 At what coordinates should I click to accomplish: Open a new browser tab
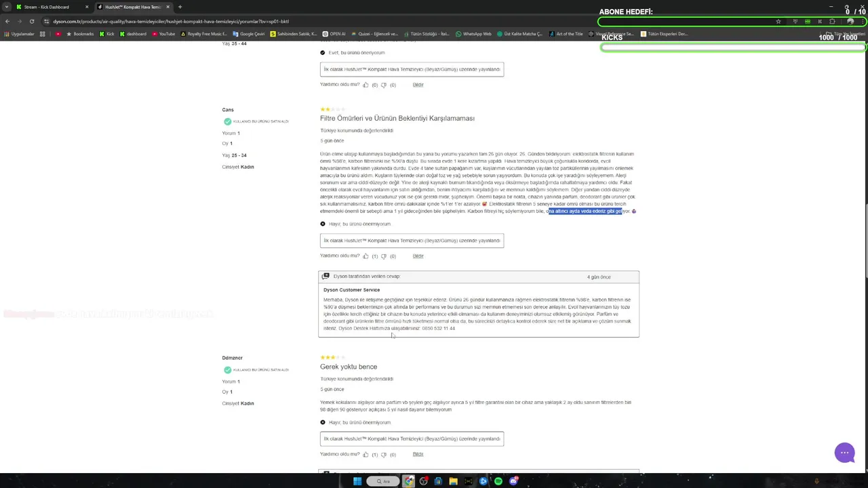(180, 7)
